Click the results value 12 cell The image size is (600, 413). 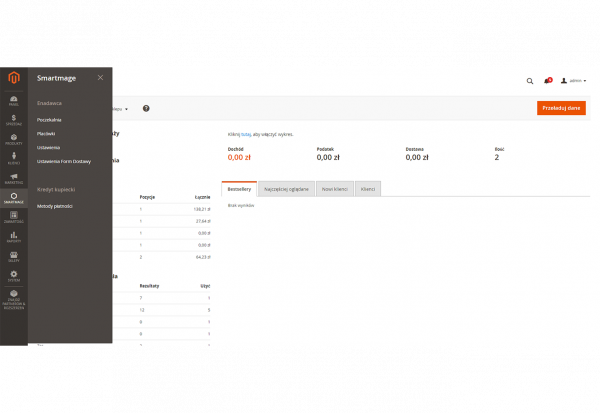point(142,310)
